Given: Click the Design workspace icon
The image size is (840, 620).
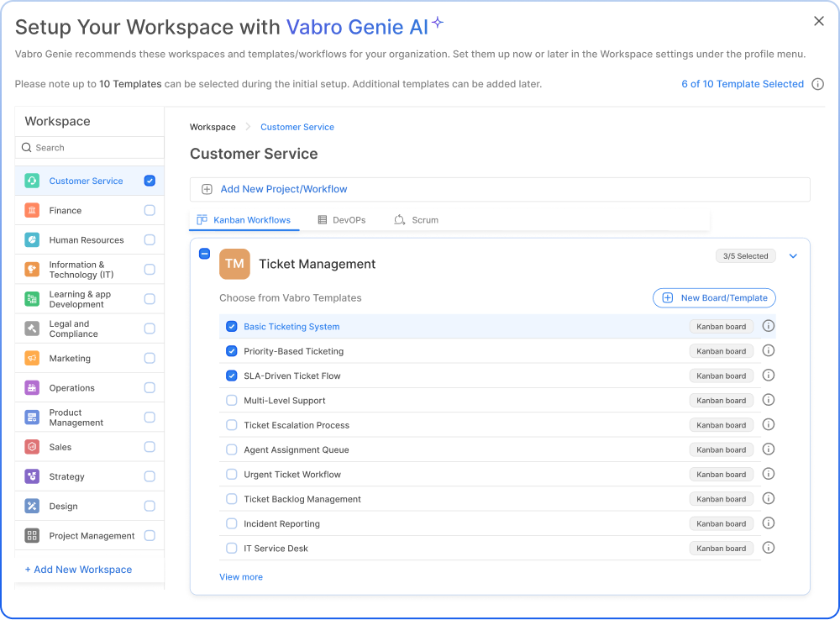Looking at the screenshot, I should (32, 506).
